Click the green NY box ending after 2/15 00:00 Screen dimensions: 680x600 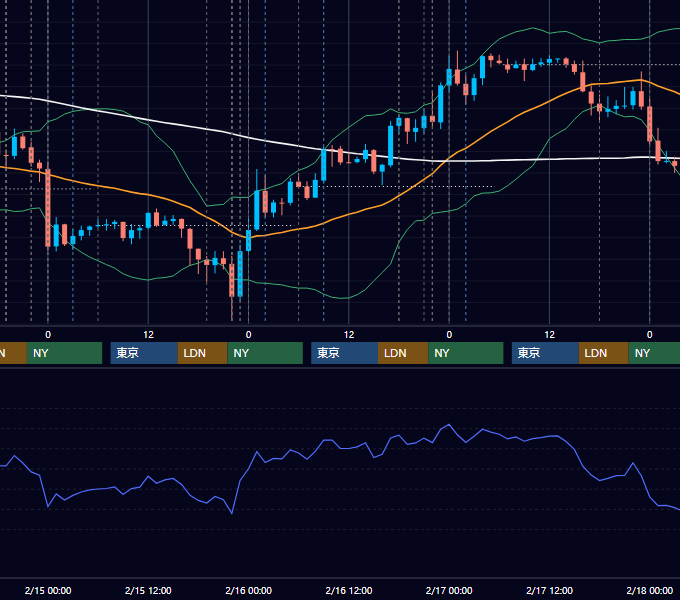click(x=64, y=353)
